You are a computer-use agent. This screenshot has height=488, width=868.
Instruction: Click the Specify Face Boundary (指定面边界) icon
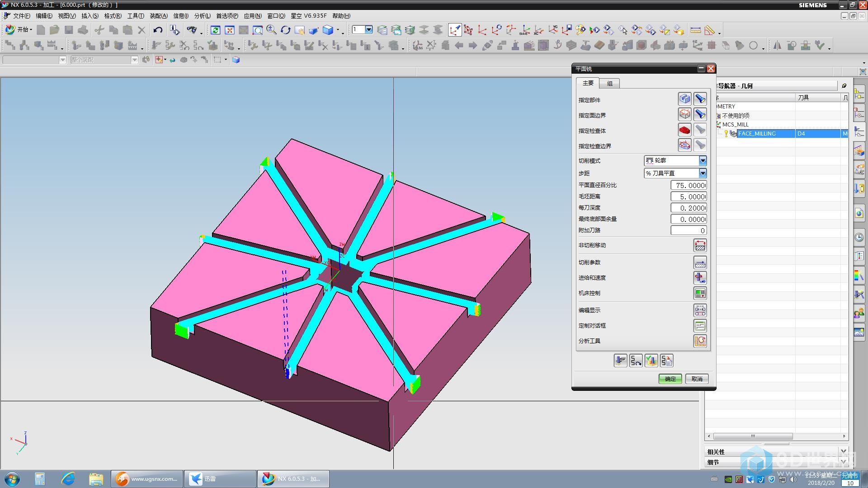[x=685, y=114]
